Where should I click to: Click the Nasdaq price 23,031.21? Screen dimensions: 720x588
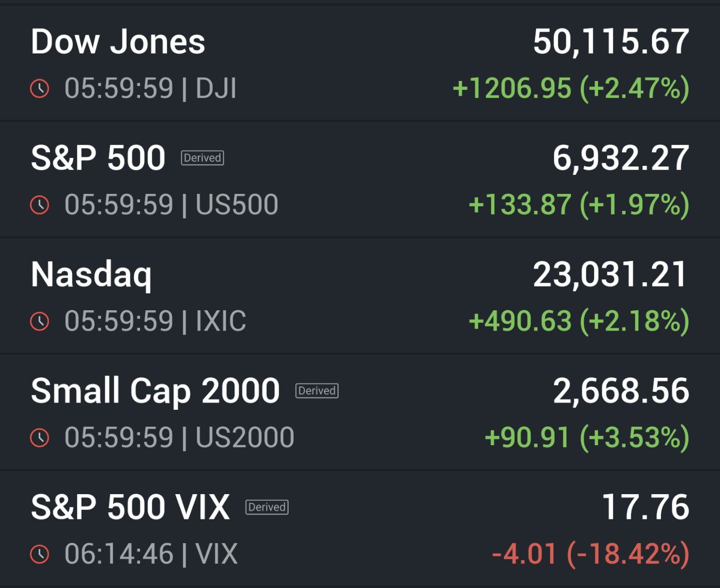pyautogui.click(x=611, y=275)
